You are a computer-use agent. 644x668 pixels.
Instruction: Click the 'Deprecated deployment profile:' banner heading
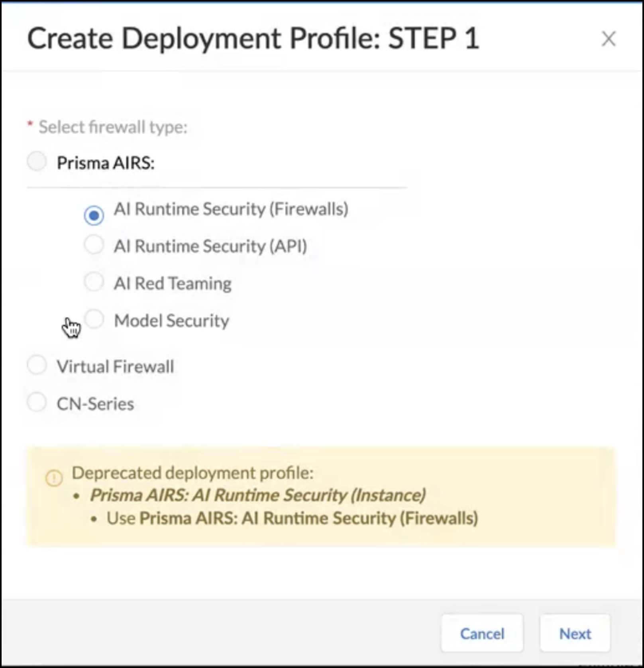tap(192, 473)
